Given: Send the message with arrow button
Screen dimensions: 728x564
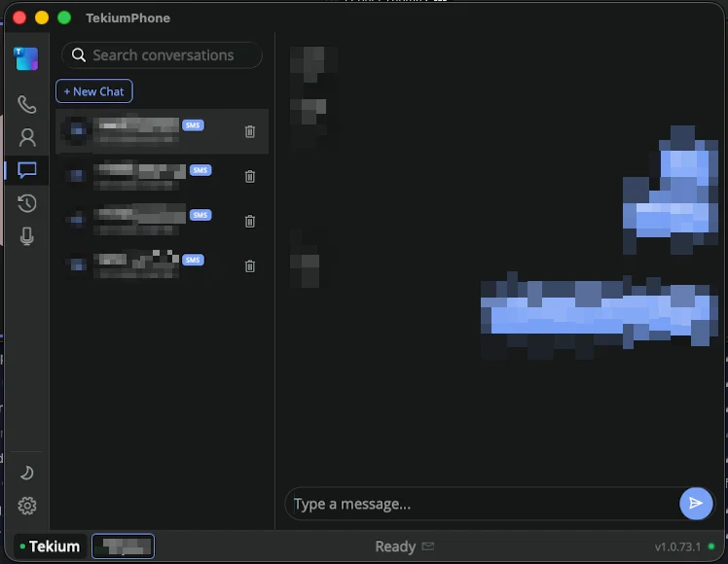Looking at the screenshot, I should point(696,504).
